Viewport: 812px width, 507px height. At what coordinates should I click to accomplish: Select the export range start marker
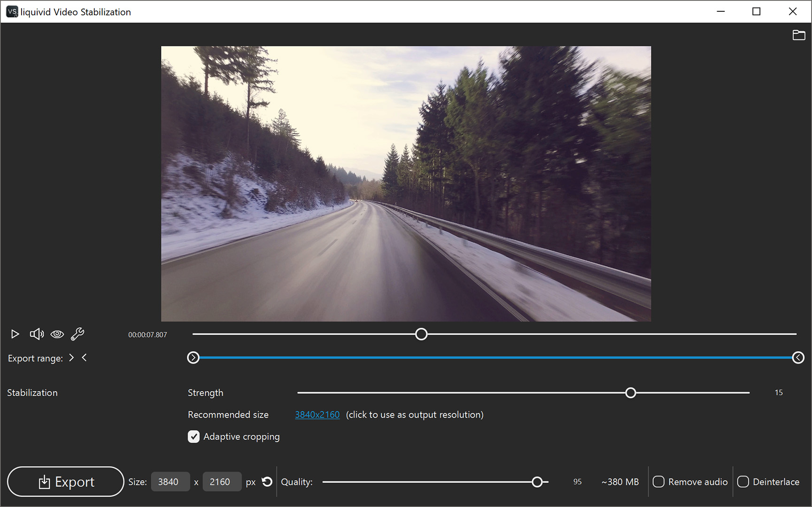coord(193,358)
